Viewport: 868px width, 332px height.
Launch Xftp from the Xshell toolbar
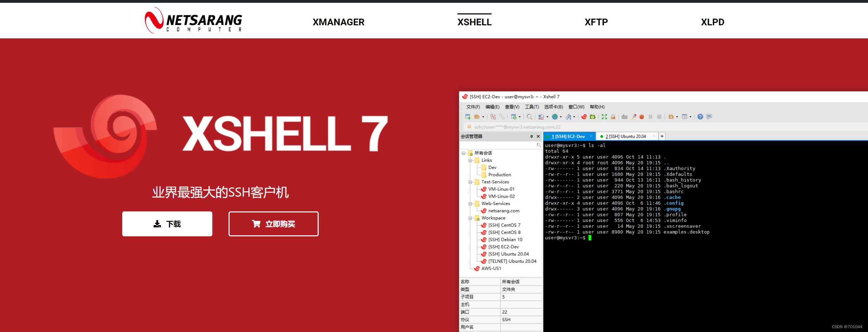click(x=593, y=117)
